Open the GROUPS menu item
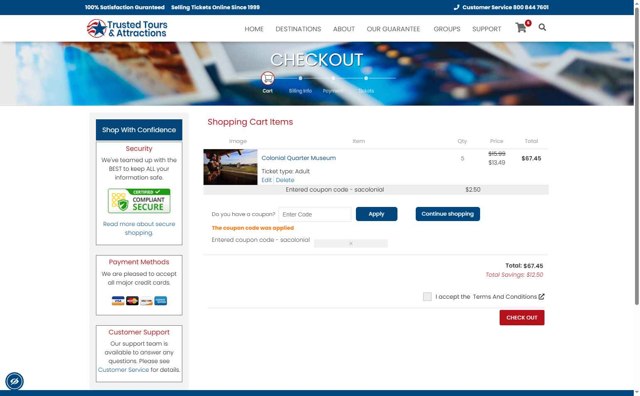The image size is (640, 396). coord(447,29)
